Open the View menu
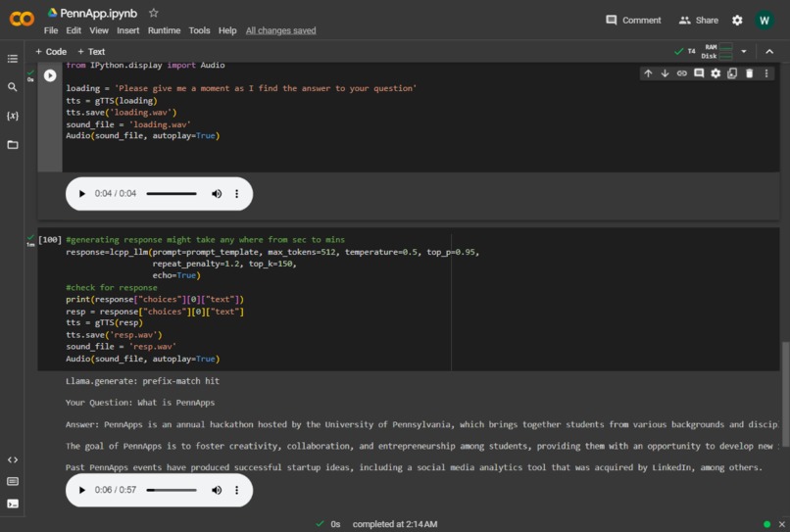The width and height of the screenshot is (790, 532). coord(99,30)
